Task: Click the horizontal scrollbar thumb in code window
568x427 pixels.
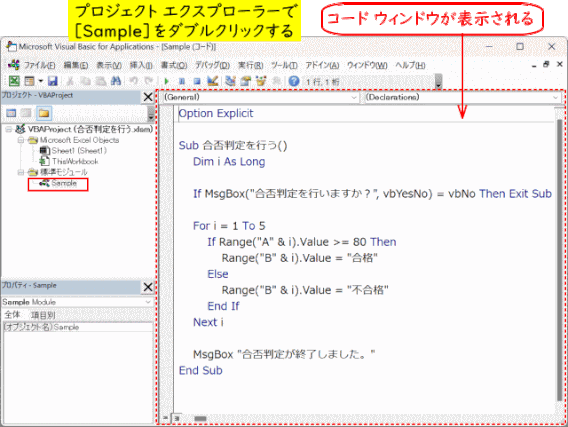Action: [x=200, y=419]
